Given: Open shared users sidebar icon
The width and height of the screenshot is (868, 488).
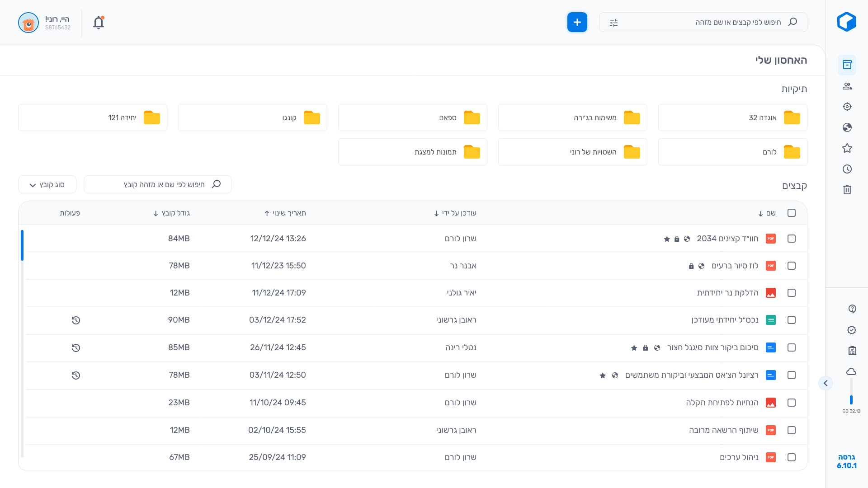Looking at the screenshot, I should tap(847, 86).
